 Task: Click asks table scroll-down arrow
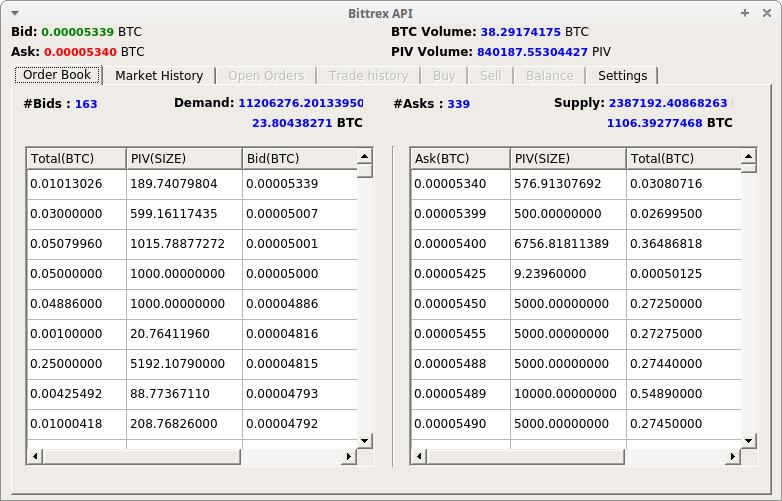point(749,441)
